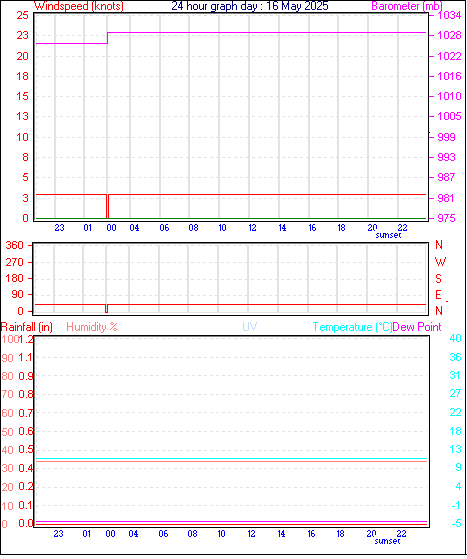Click temperature scale value 31
Screen dimensions: 467x559
point(455,375)
